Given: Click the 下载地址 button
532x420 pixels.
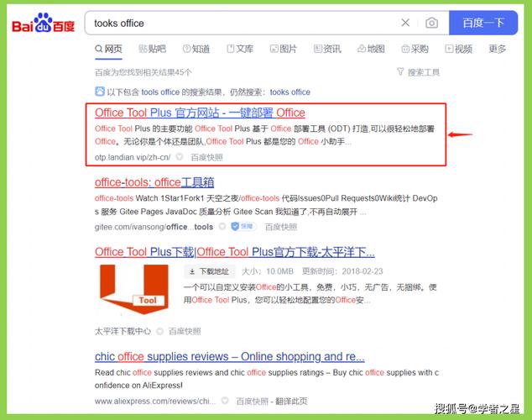Looking at the screenshot, I should click(209, 271).
